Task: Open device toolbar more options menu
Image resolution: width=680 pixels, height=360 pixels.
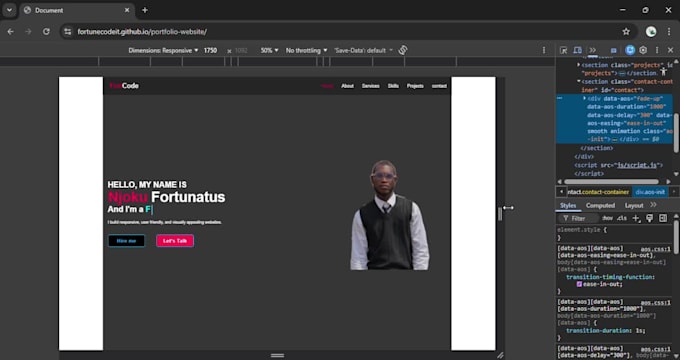Action: [x=544, y=50]
